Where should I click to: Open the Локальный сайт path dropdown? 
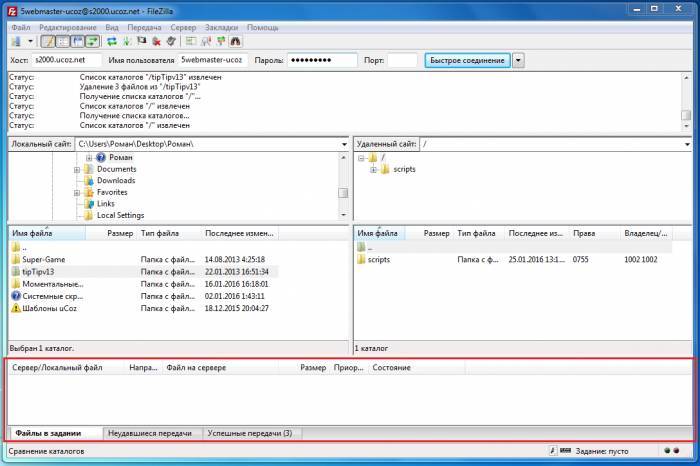(x=344, y=144)
